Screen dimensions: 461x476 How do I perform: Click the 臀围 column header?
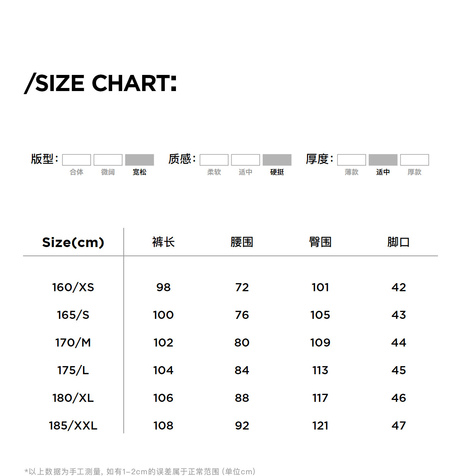(x=320, y=242)
